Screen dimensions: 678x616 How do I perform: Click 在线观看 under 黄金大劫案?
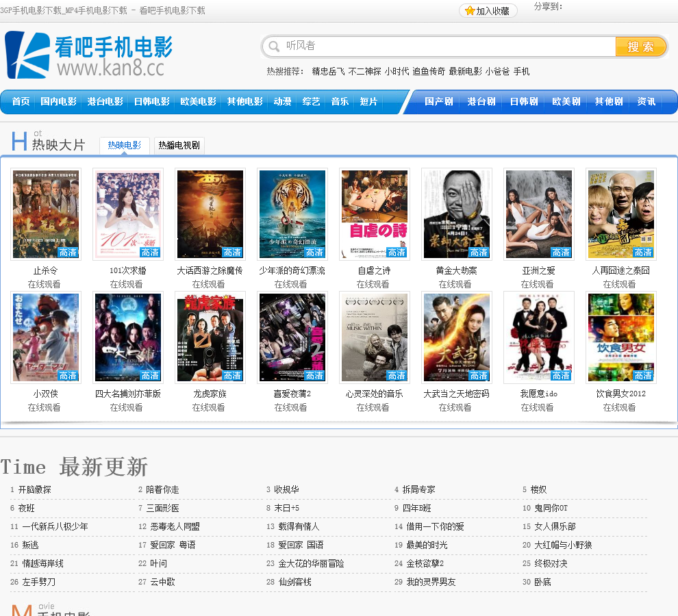click(455, 285)
